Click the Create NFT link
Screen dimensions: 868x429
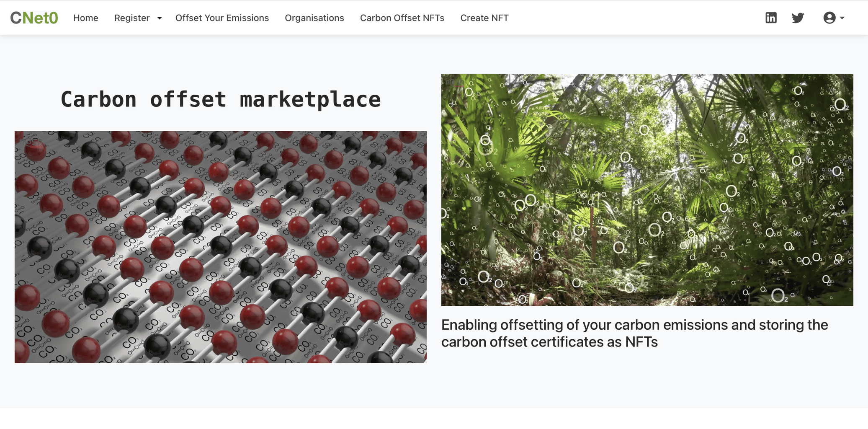484,18
